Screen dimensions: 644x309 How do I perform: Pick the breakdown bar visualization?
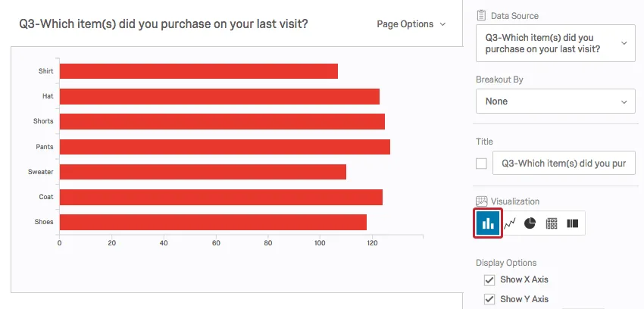coord(573,223)
